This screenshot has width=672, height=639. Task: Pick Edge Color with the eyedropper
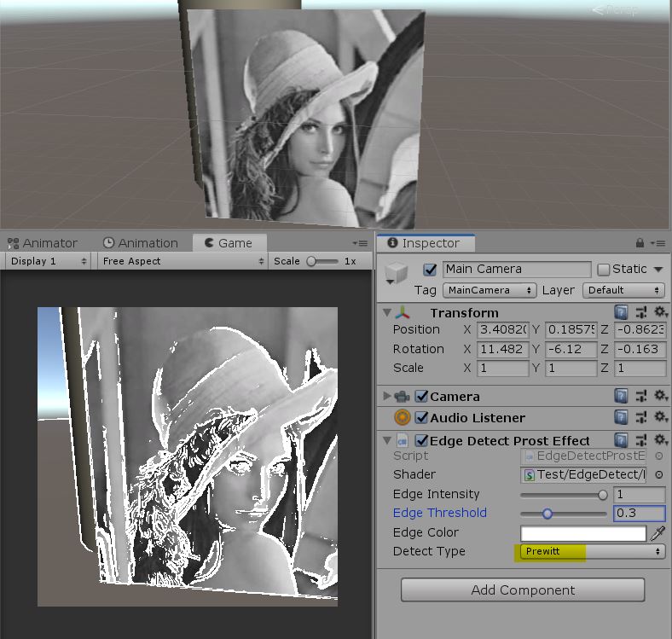(658, 533)
